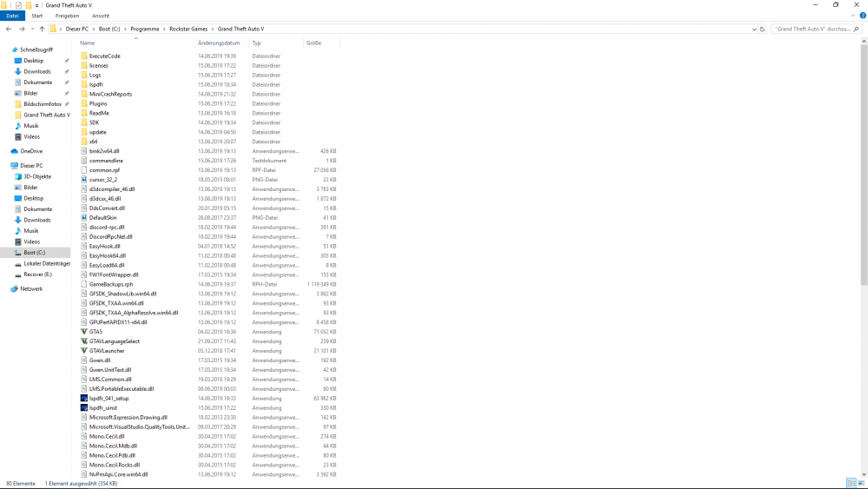Select the MiniCrashReports folder icon
The width and height of the screenshot is (868, 489).
coord(84,94)
